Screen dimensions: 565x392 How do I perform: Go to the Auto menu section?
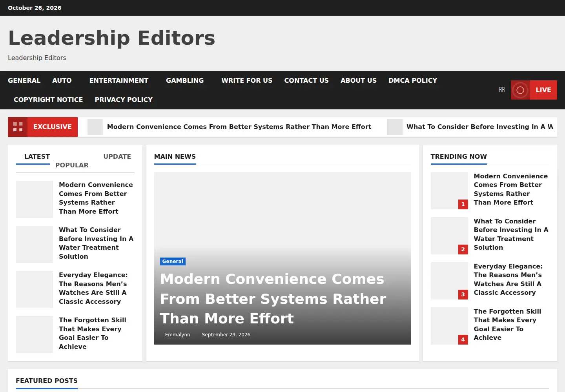(x=62, y=80)
